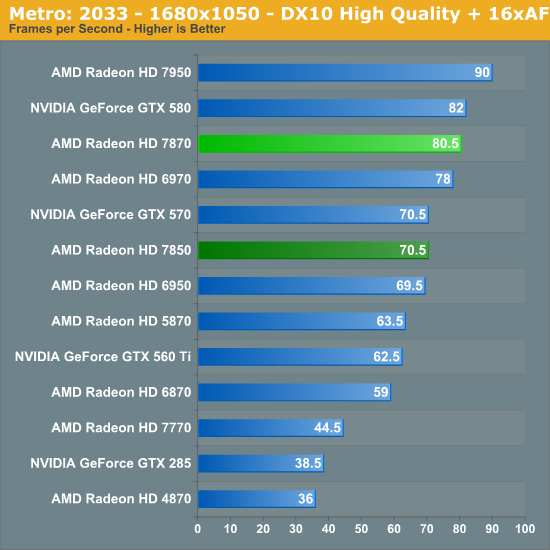Image resolution: width=550 pixels, height=550 pixels.
Task: Click the chart title 'Metro: 2033 - 1680x1050'
Action: [134, 14]
